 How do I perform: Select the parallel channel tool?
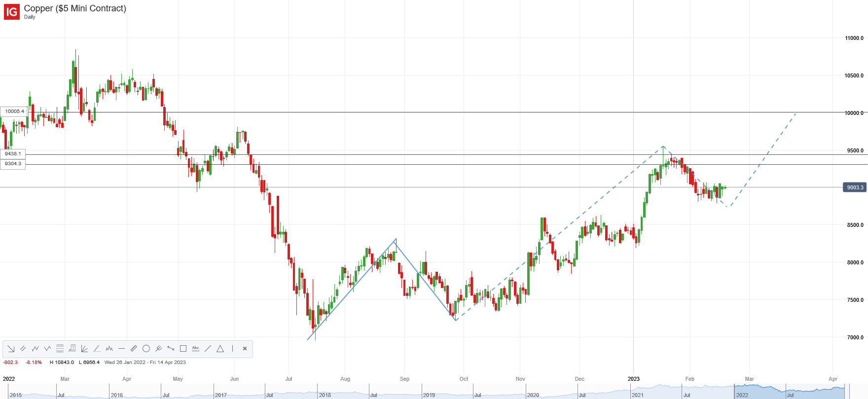pyautogui.click(x=23, y=349)
